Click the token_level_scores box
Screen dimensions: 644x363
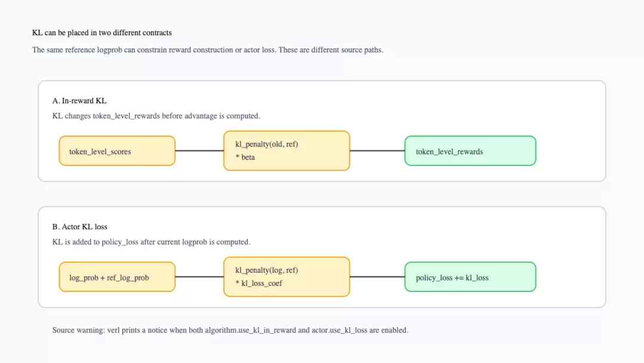[x=117, y=151]
